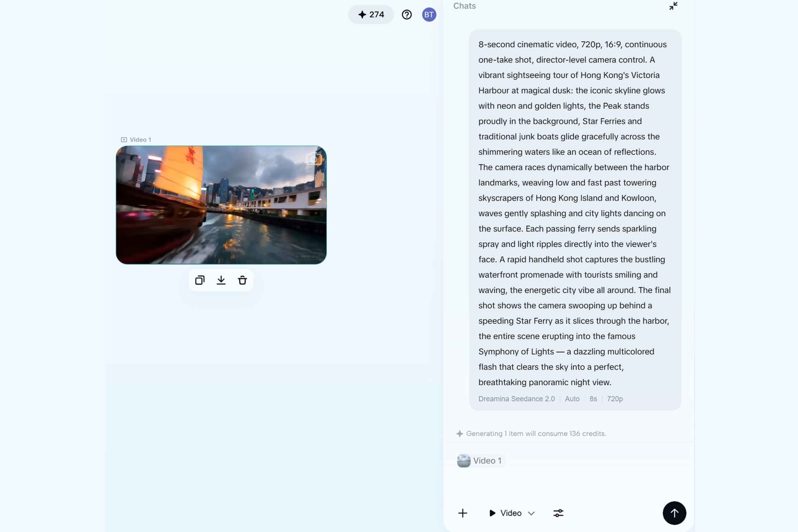
Task: Click the 274 credits badge
Action: pos(371,15)
